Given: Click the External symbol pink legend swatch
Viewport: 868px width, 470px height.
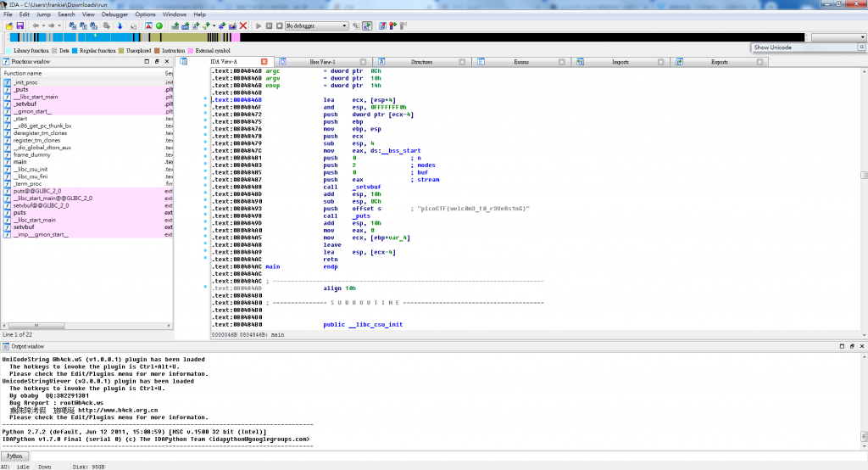Looking at the screenshot, I should point(191,51).
